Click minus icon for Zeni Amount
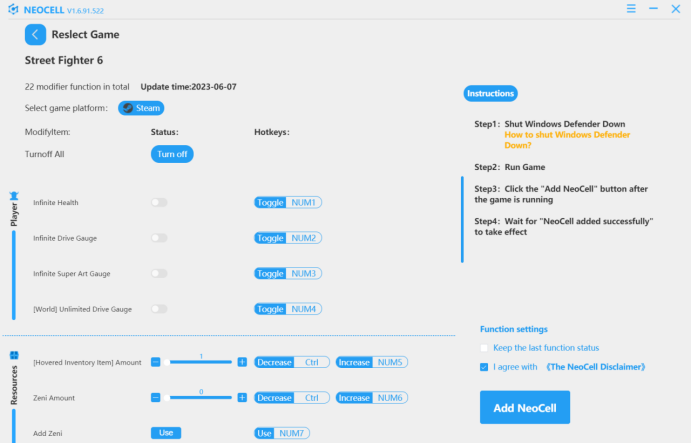The height and width of the screenshot is (444, 691). tap(155, 398)
